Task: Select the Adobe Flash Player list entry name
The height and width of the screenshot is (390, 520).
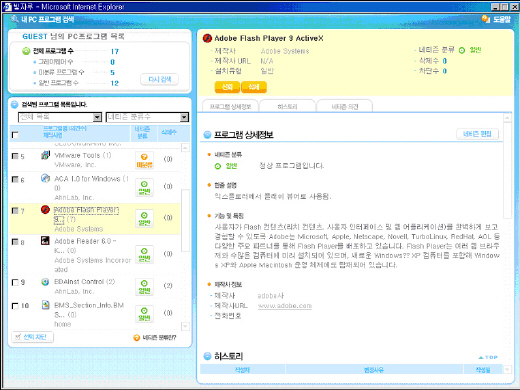Action: [x=86, y=215]
